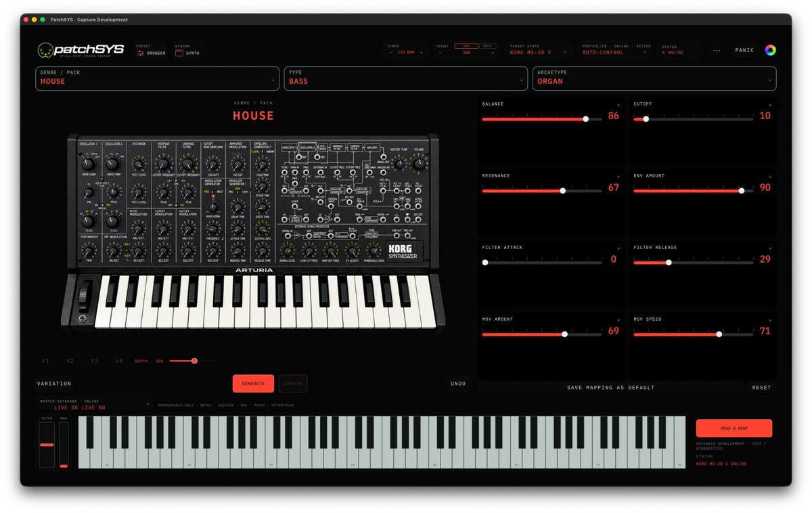Click the Pitch bend strip
This screenshot has width=812, height=513.
click(47, 445)
